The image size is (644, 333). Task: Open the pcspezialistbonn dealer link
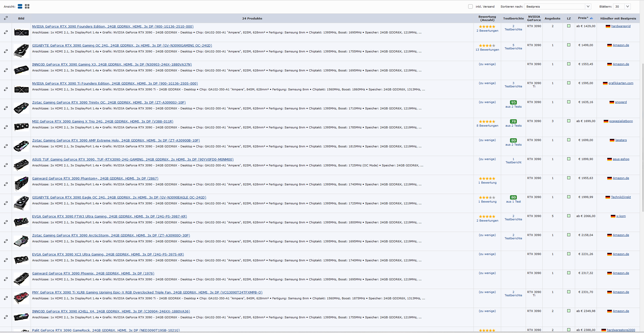point(621,121)
